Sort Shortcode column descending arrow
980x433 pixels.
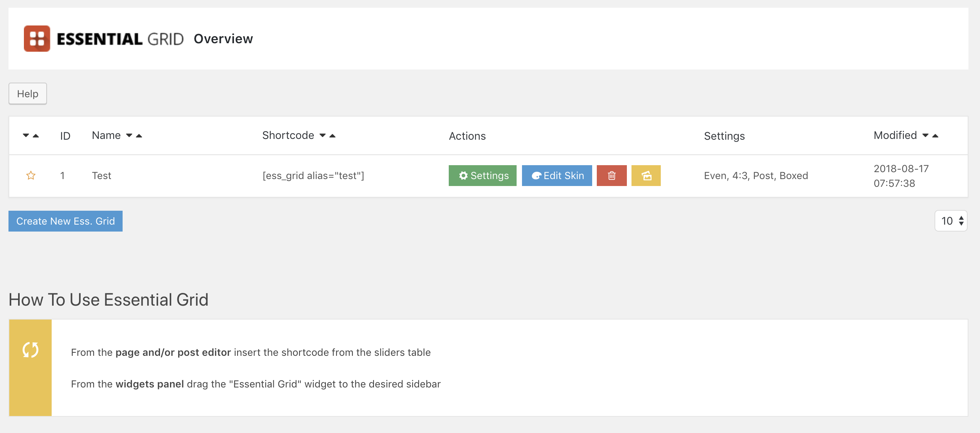click(x=323, y=135)
